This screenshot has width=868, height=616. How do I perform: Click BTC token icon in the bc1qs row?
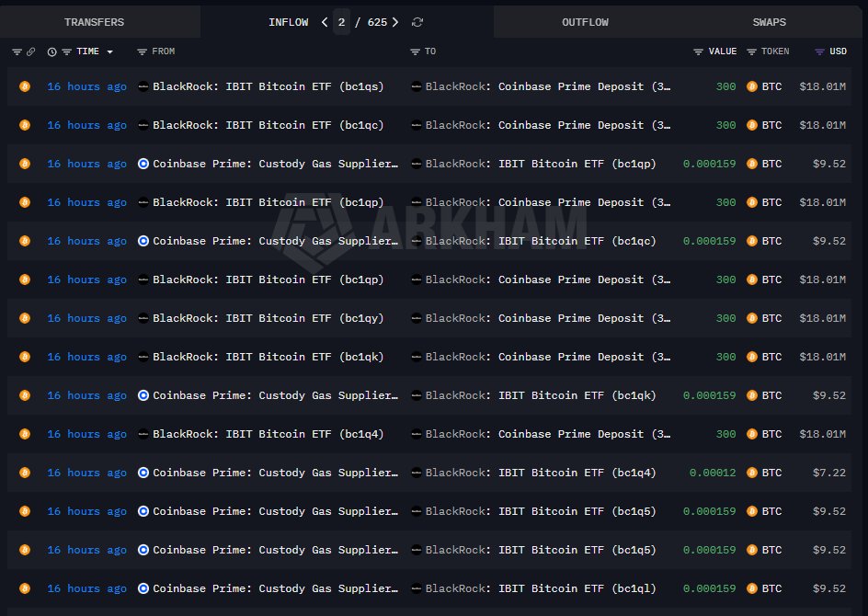752,86
